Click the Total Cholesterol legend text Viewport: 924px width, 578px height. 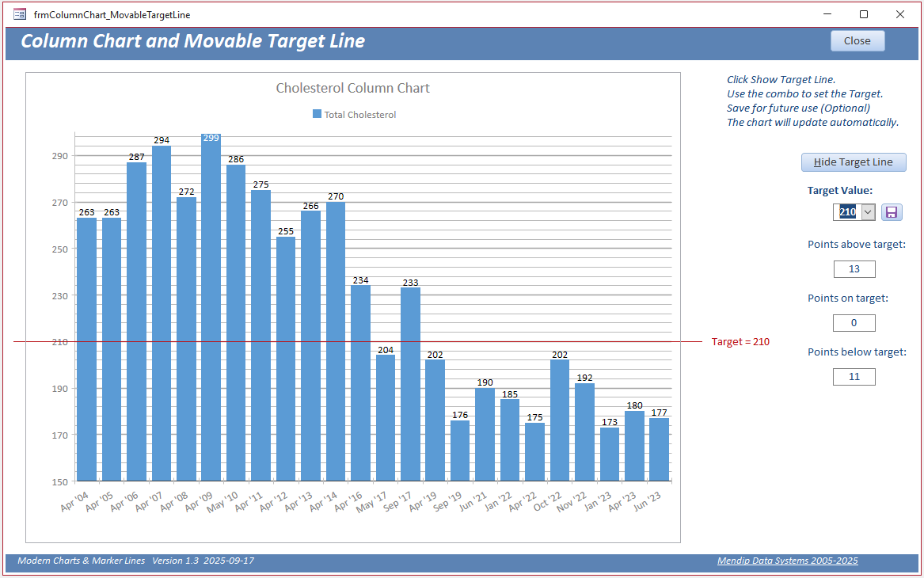click(360, 114)
